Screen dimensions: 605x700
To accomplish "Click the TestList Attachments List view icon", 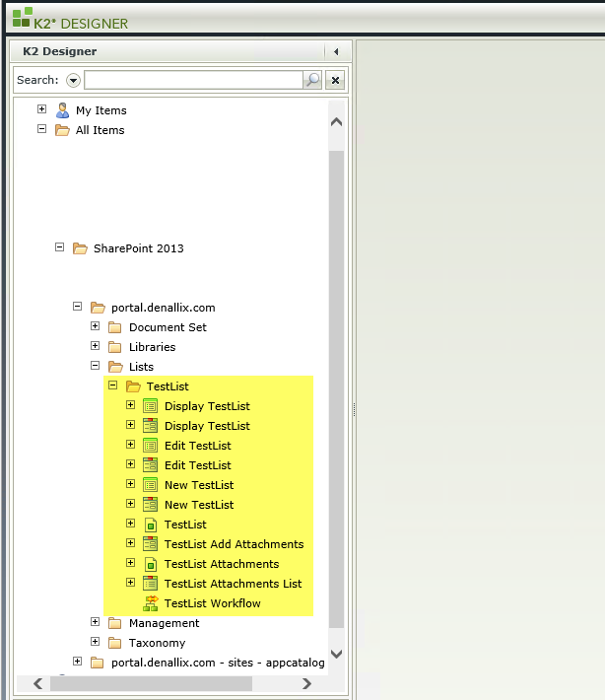I will click(x=151, y=584).
